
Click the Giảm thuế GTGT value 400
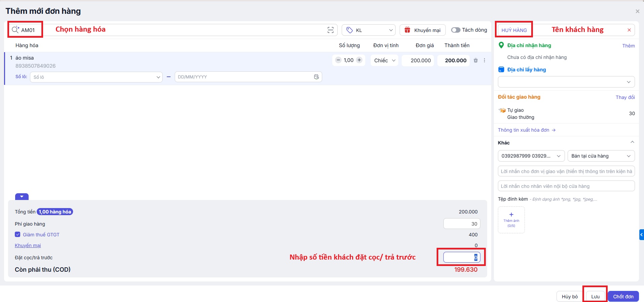click(x=473, y=235)
